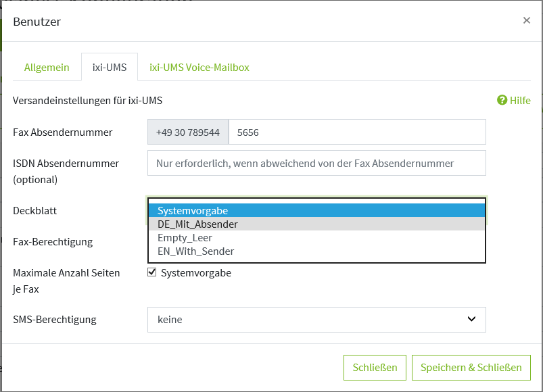This screenshot has height=392, width=543.
Task: Click the chevron arrow of the SMS-Berechtigung dropdown
Action: 471,319
